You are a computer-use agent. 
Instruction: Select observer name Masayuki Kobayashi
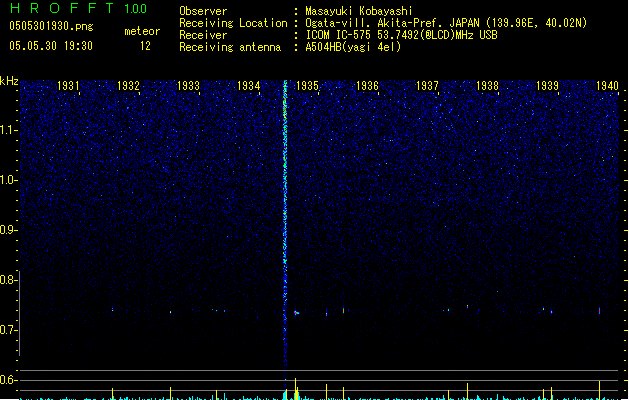(359, 11)
